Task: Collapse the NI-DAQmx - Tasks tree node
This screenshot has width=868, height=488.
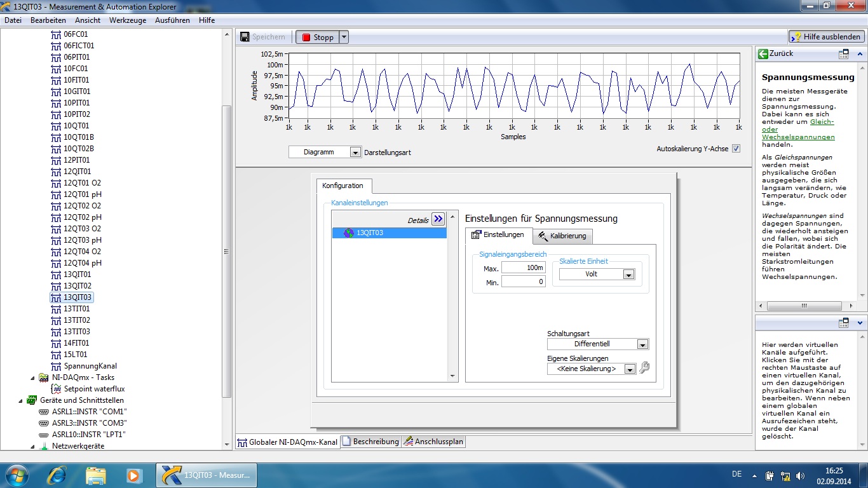Action: (x=33, y=377)
